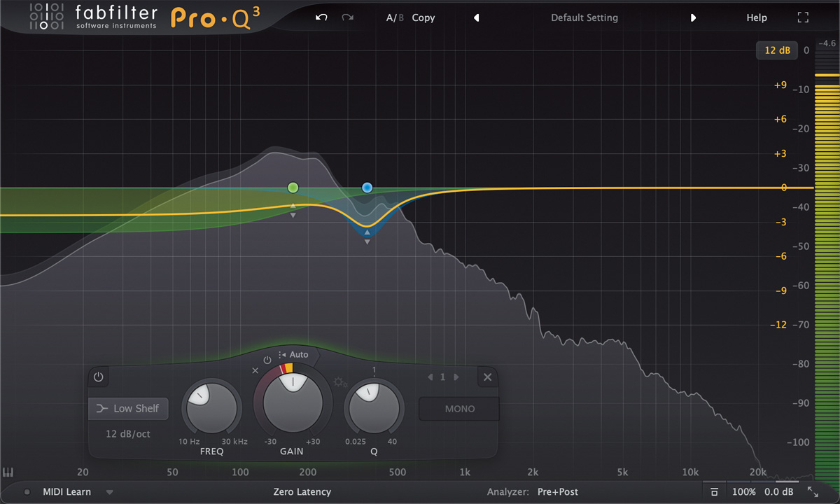Screen dimensions: 840x504
Task: Open gain-Q interaction gear icon
Action: click(340, 382)
